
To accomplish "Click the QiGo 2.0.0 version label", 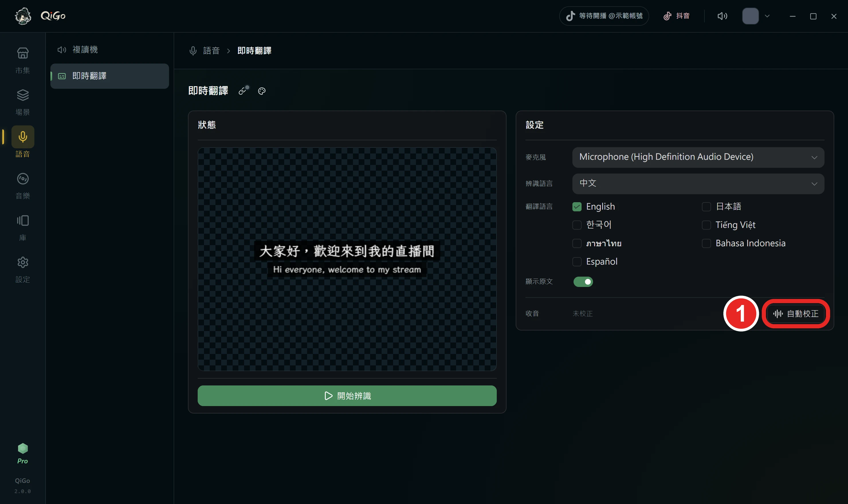I will pyautogui.click(x=22, y=486).
